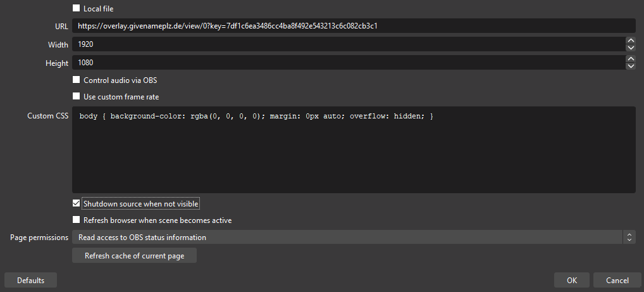Click the Width increase arrow
The height and width of the screenshot is (292, 644).
630,41
